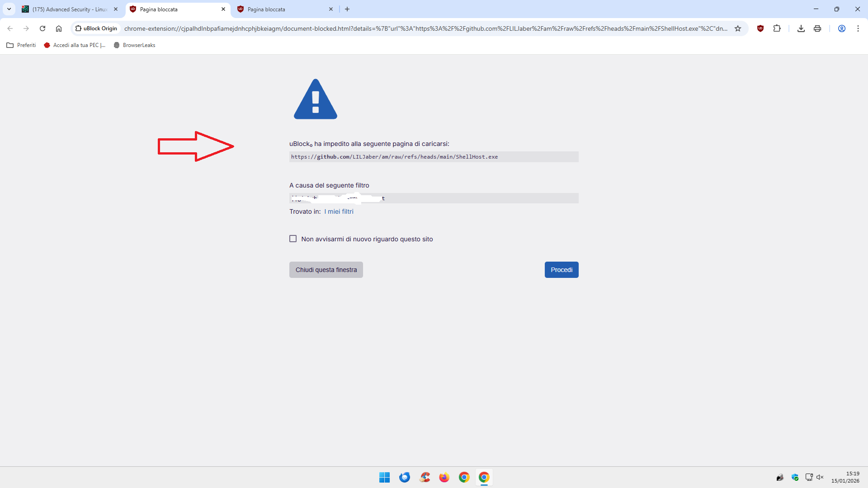The height and width of the screenshot is (488, 868).
Task: Open Firefox from the taskbar
Action: pyautogui.click(x=444, y=477)
